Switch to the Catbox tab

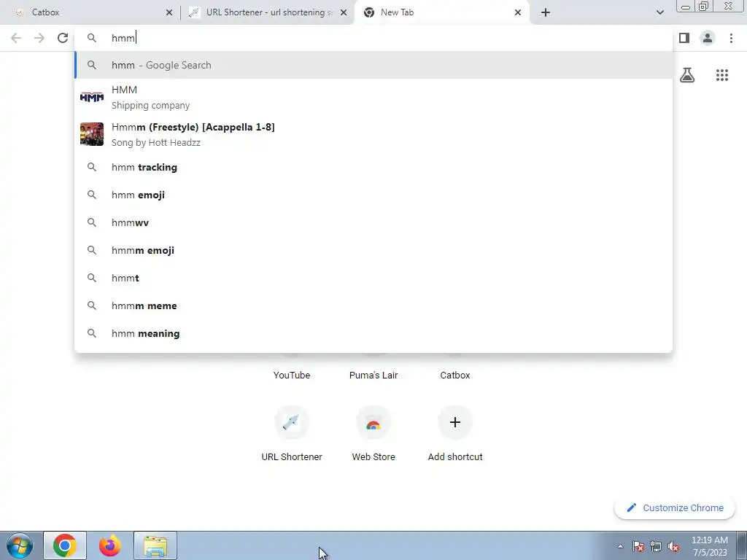pyautogui.click(x=90, y=12)
